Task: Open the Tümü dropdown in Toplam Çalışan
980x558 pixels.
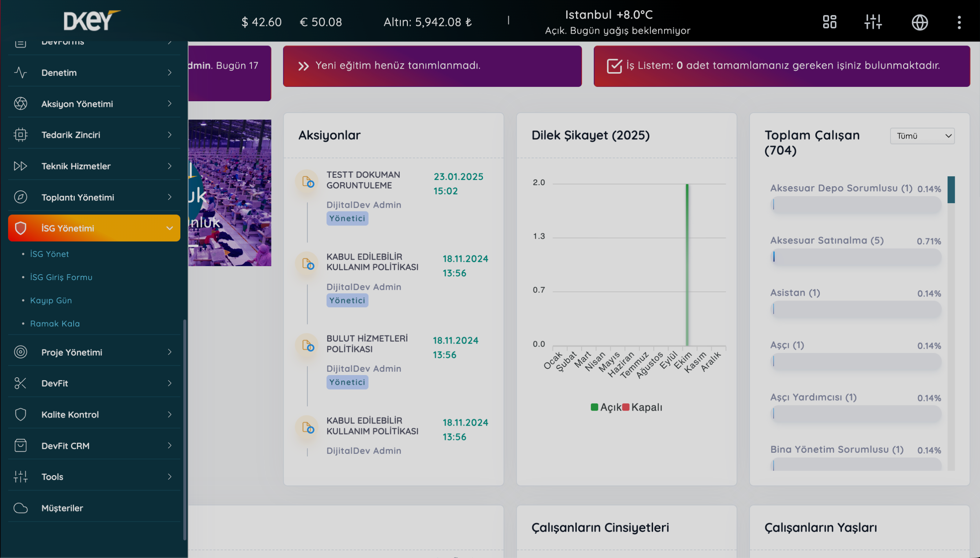Action: coord(922,136)
